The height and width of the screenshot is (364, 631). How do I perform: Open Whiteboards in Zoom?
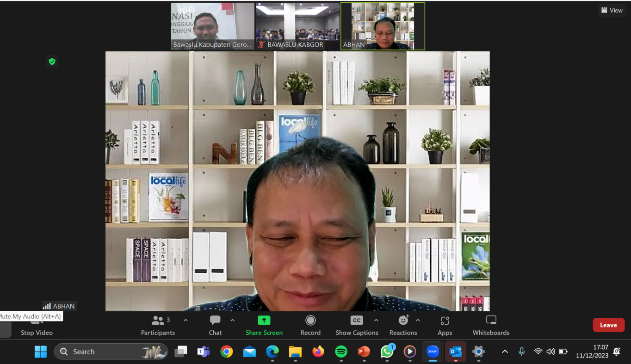491,325
